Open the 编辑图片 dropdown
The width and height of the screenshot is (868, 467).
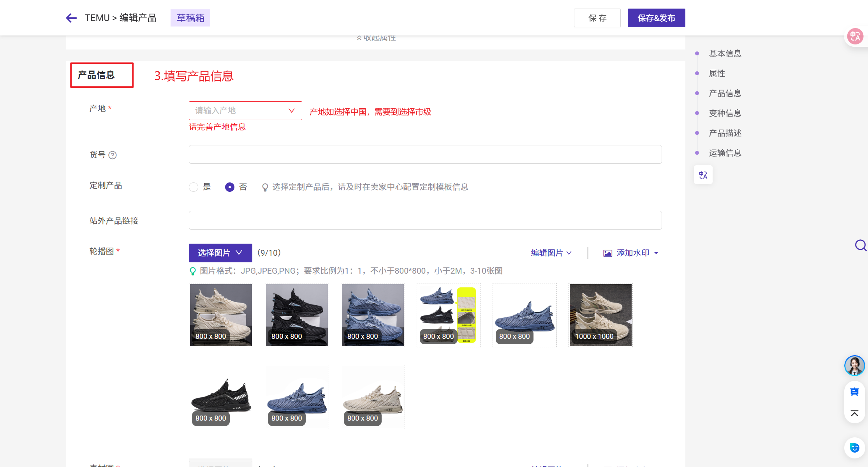pyautogui.click(x=551, y=253)
